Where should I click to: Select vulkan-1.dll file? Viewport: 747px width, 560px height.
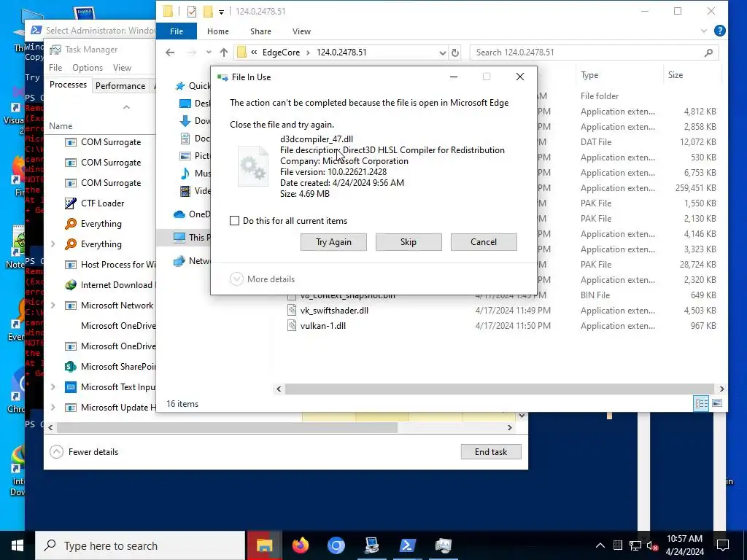coord(323,326)
